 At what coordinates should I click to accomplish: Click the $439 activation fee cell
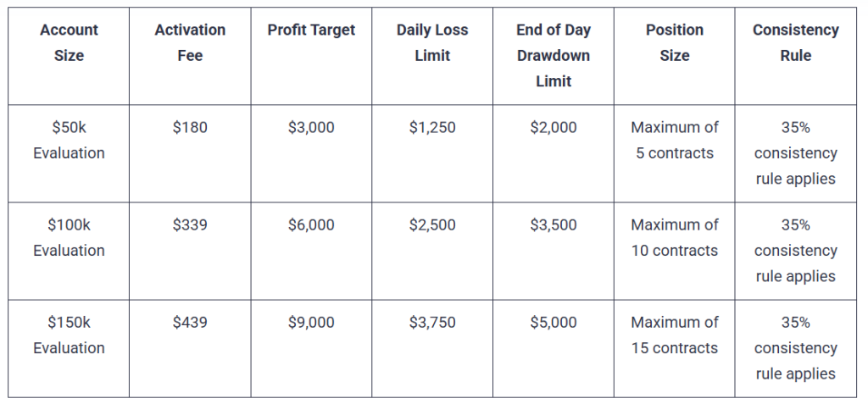pos(190,323)
